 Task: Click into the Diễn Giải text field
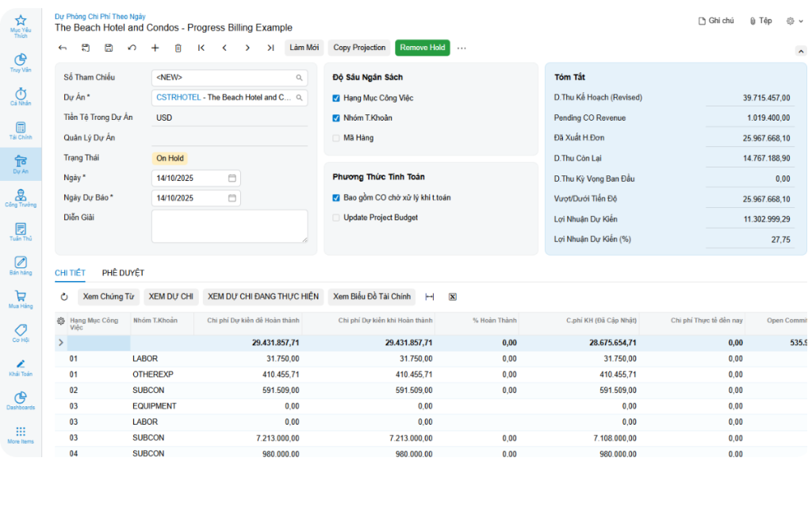pos(229,226)
